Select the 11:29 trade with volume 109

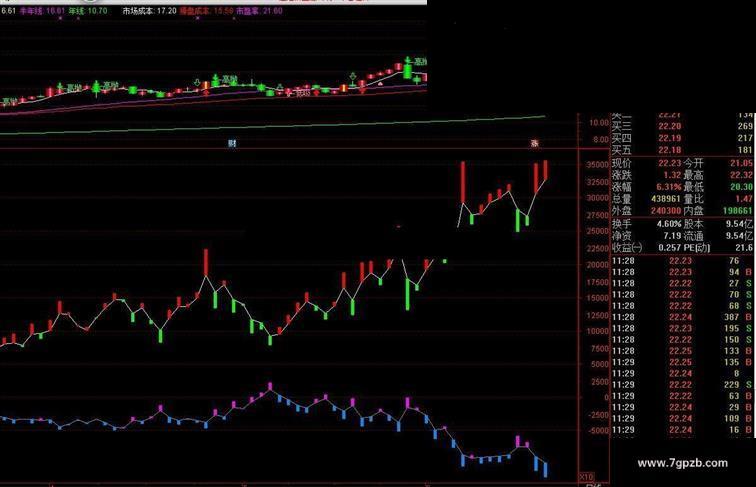682,419
